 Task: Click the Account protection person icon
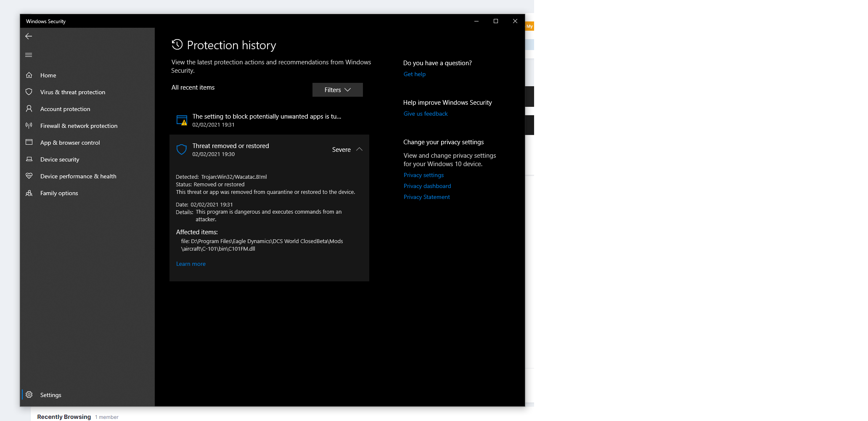click(29, 109)
